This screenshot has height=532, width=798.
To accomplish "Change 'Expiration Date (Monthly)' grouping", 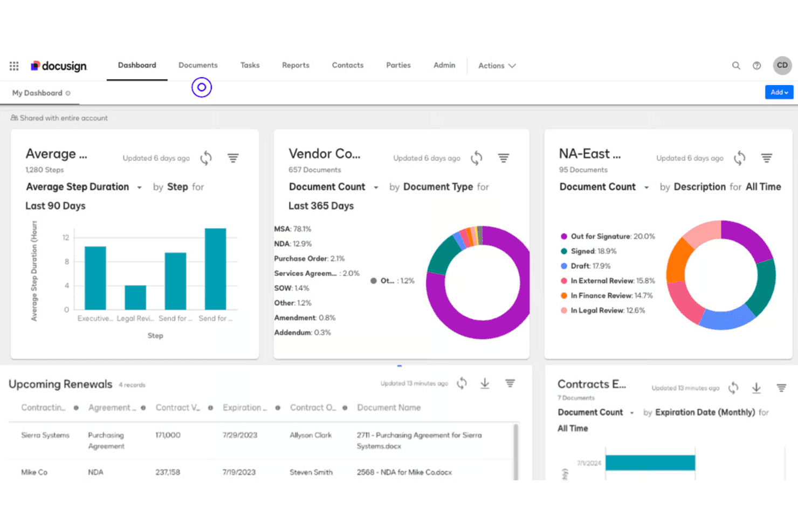I will (705, 412).
